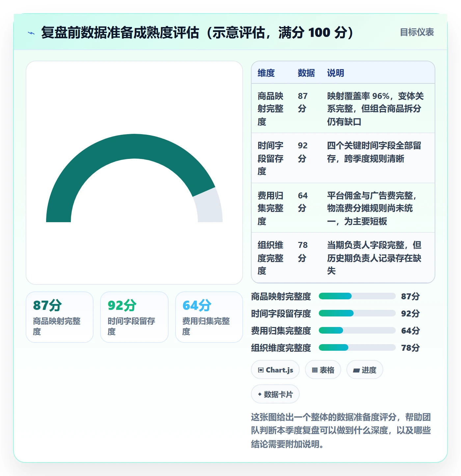This screenshot has width=461, height=476.
Task: Click the 数据卡片 tag chip
Action: click(x=275, y=394)
